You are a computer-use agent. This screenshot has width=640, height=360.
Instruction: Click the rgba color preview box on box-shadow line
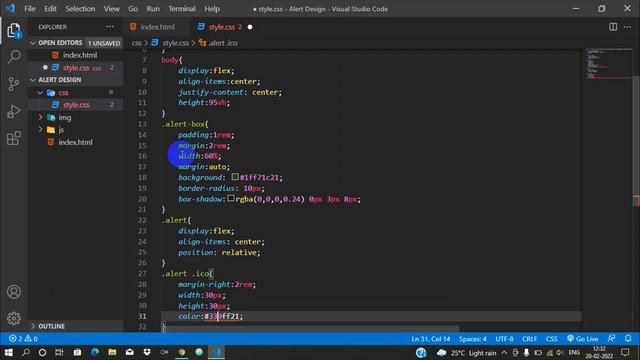click(x=231, y=198)
